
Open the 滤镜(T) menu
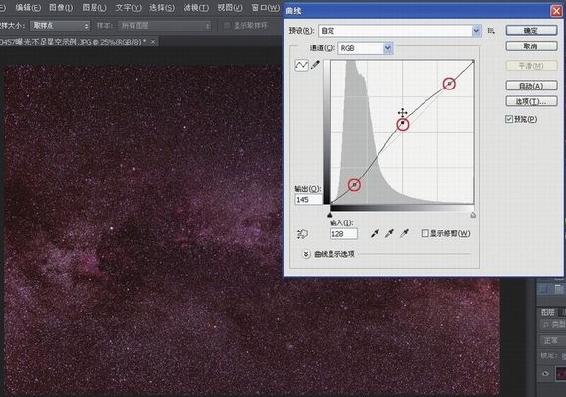click(196, 7)
